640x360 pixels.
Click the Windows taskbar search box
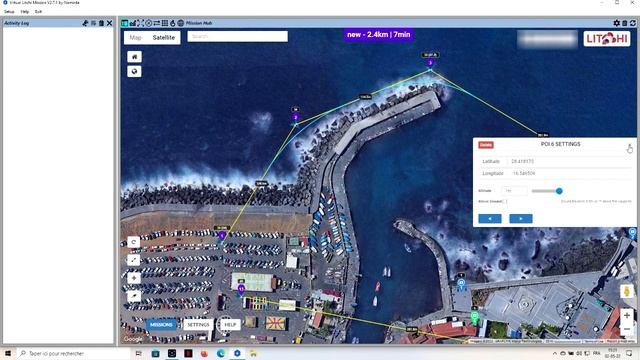pos(73,353)
